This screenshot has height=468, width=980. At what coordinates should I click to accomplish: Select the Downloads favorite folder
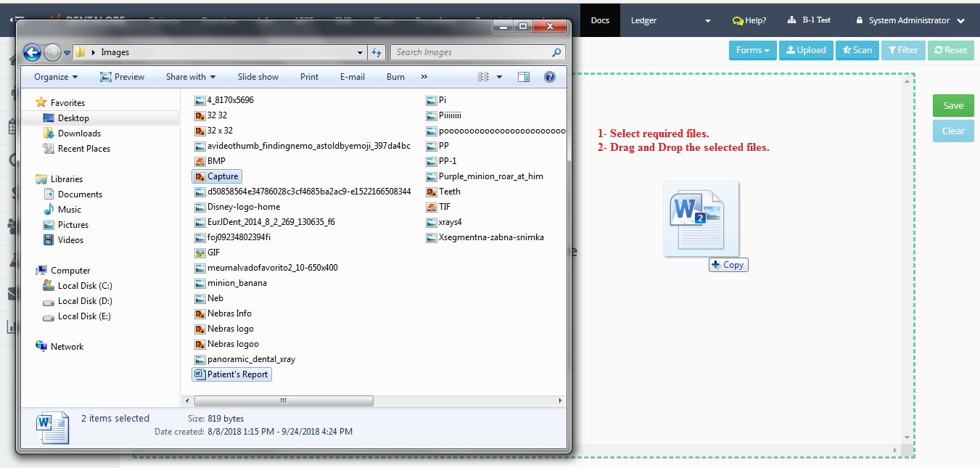[x=79, y=134]
